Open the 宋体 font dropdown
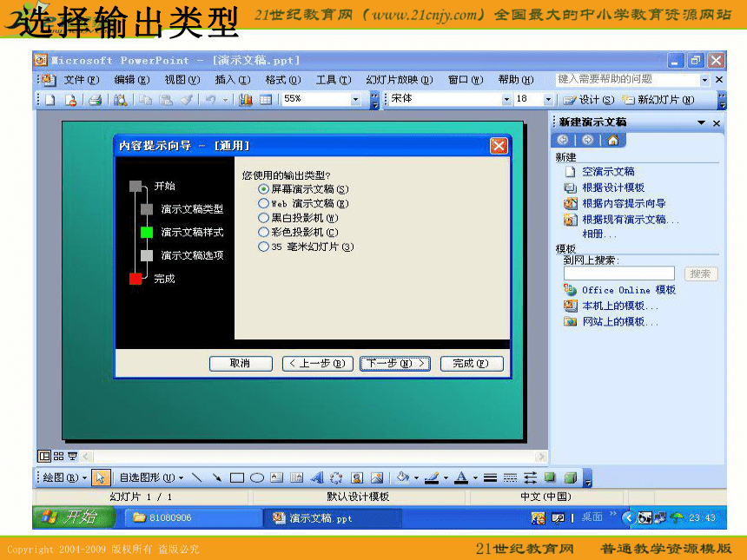Viewport: 747px width, 560px height. click(x=506, y=99)
